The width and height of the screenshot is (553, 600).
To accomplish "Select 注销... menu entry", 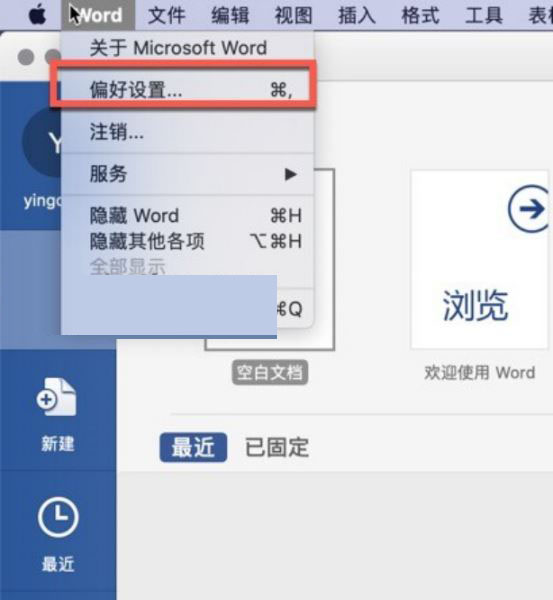I will tap(188, 132).
